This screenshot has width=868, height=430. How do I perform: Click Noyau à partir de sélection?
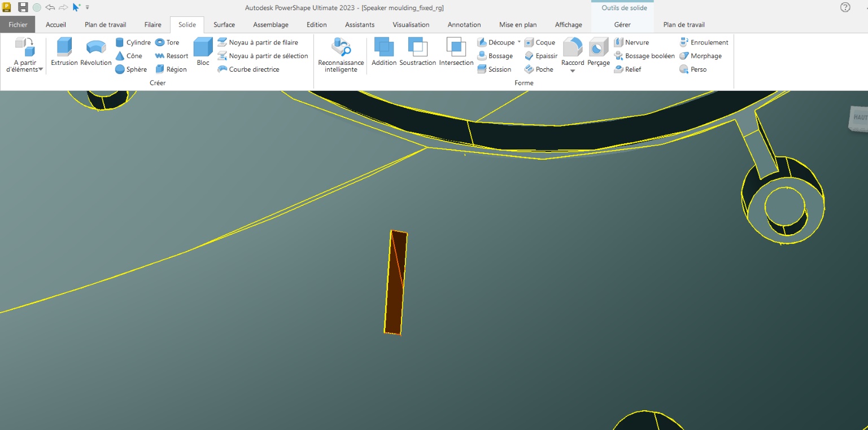coord(263,56)
